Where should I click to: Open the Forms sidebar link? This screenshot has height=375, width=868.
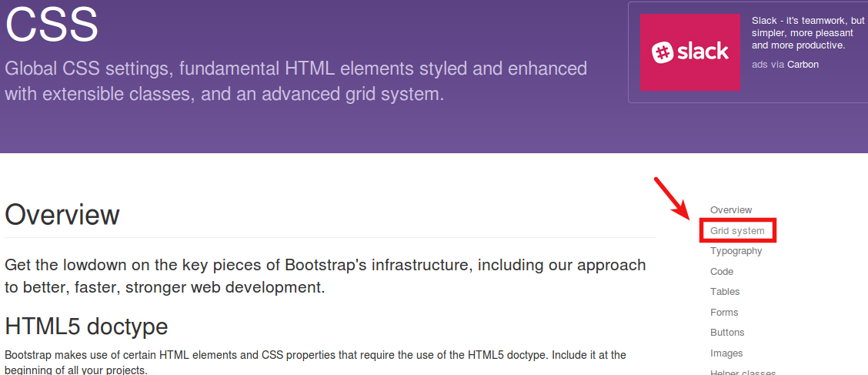click(724, 313)
